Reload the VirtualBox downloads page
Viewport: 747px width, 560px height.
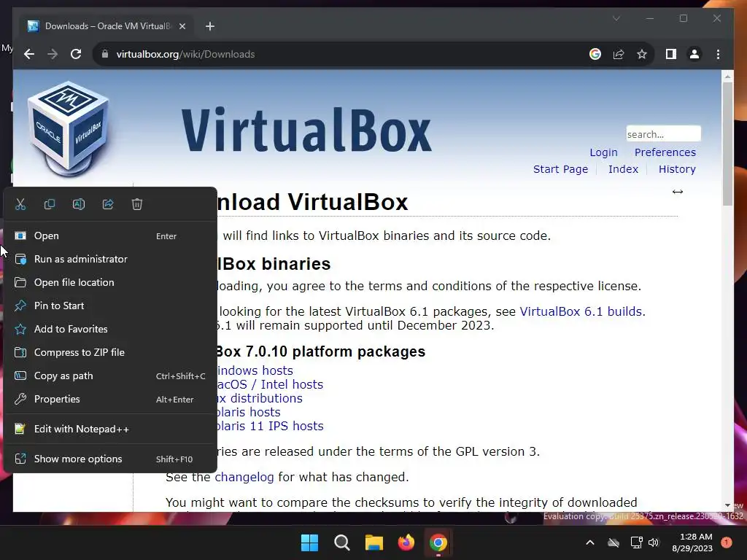pos(76,54)
